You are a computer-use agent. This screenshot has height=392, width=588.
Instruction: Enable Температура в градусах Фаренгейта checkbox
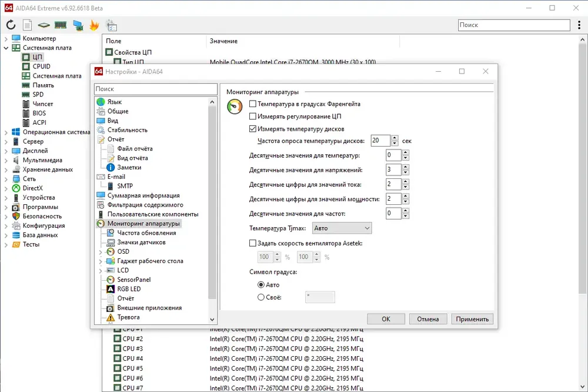(253, 104)
